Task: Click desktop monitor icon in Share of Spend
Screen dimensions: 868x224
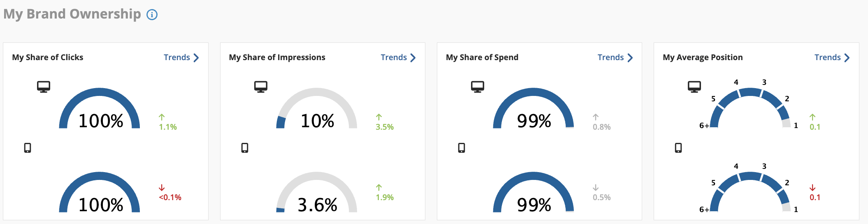Action: pyautogui.click(x=478, y=87)
